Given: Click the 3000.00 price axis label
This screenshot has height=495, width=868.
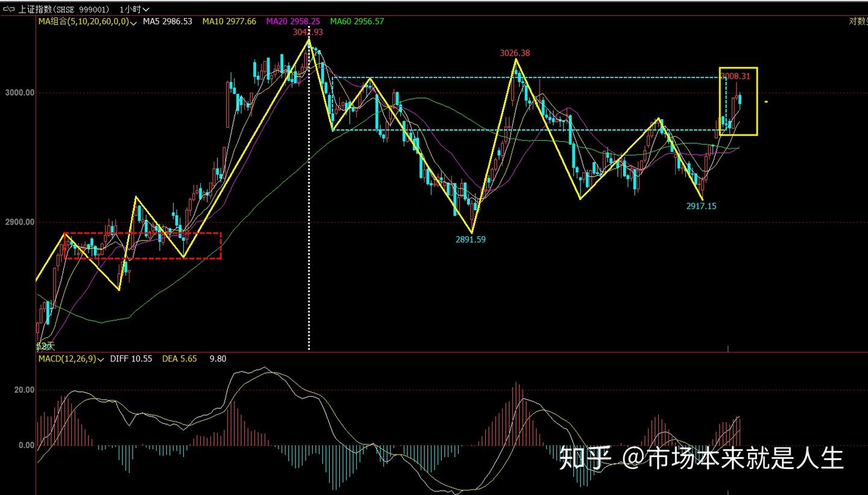Looking at the screenshot, I should pyautogui.click(x=19, y=93).
